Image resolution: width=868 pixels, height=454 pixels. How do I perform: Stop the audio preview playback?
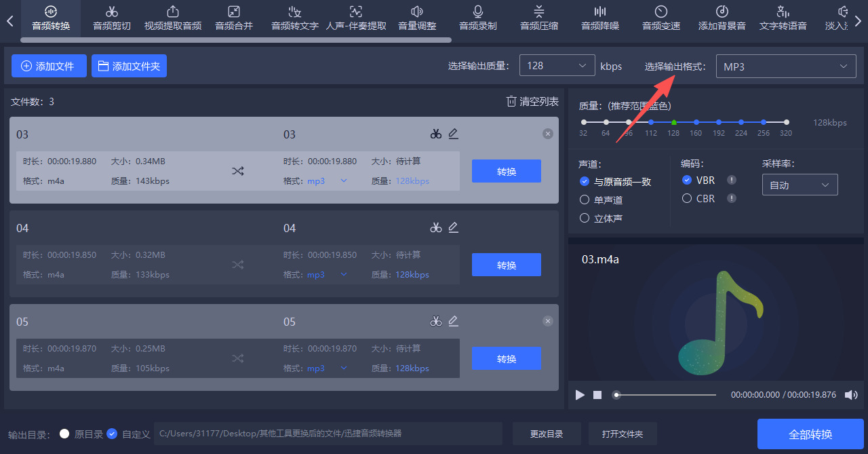click(597, 394)
